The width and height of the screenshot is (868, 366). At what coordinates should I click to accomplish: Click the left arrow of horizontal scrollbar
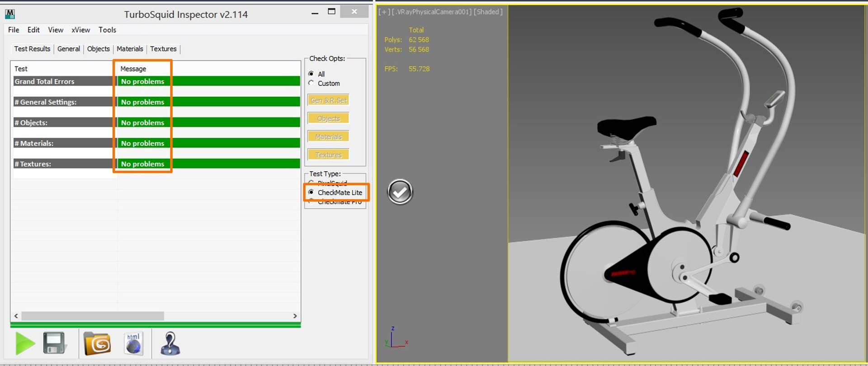[x=16, y=316]
